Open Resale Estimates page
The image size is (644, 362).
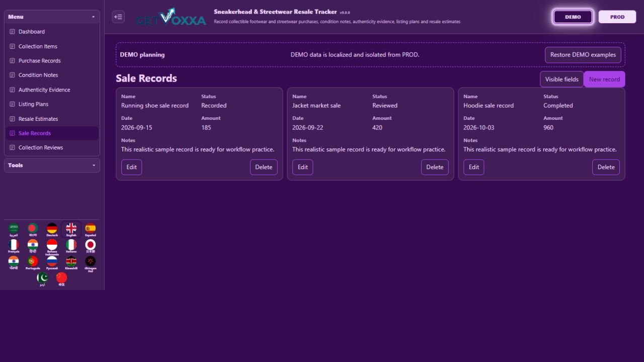click(x=52, y=119)
